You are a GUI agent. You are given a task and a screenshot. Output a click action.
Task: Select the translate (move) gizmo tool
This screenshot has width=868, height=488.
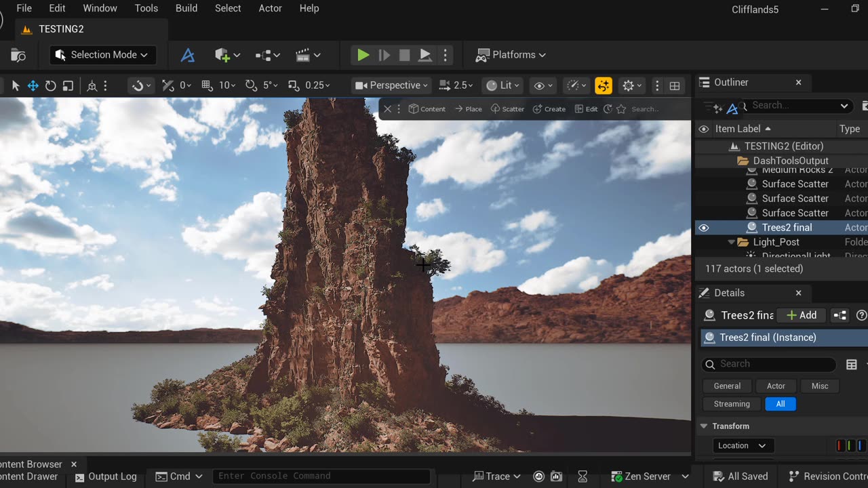tap(33, 85)
